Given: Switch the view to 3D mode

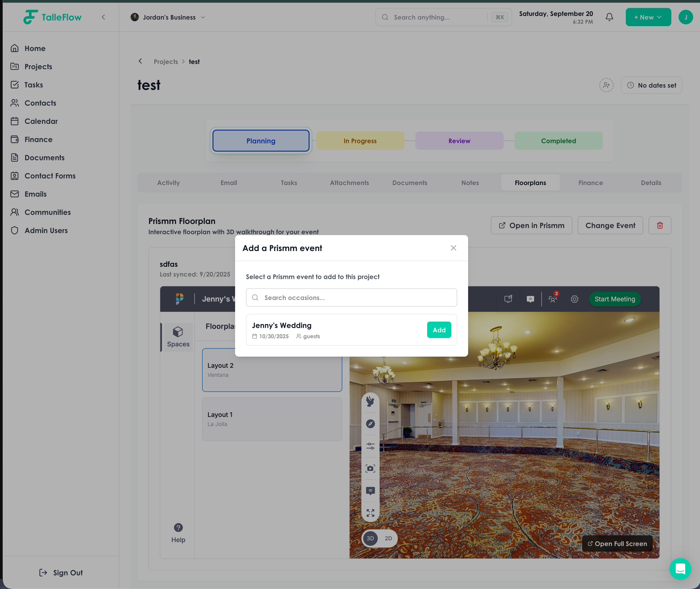Looking at the screenshot, I should (370, 538).
